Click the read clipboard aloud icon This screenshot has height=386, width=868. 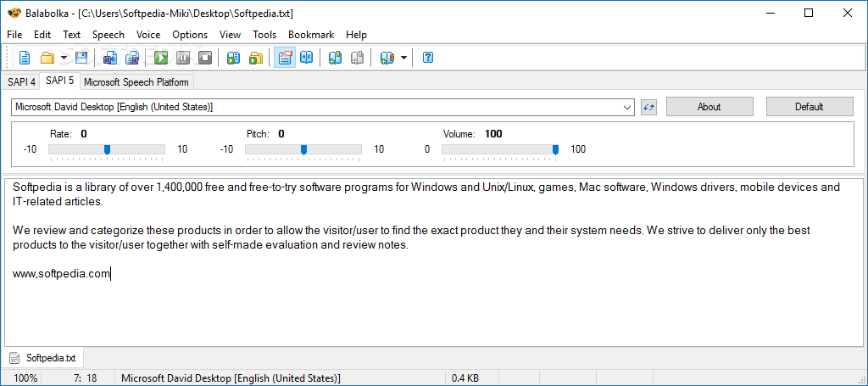(x=234, y=58)
